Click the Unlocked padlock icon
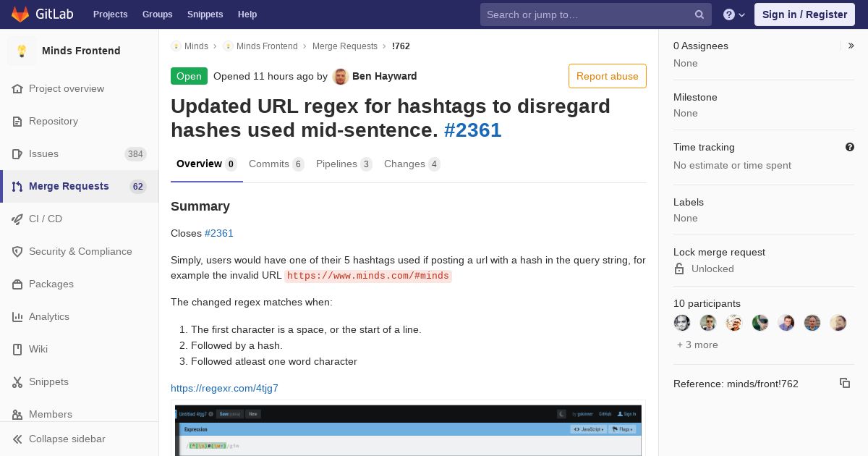868x456 pixels. (x=679, y=269)
